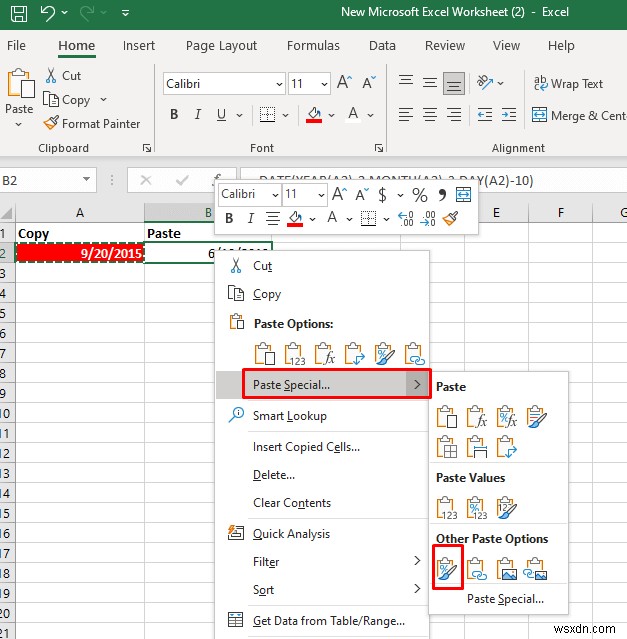This screenshot has height=639, width=627.
Task: Open the mini toolbar Calibri font dropdown
Action: 276,195
